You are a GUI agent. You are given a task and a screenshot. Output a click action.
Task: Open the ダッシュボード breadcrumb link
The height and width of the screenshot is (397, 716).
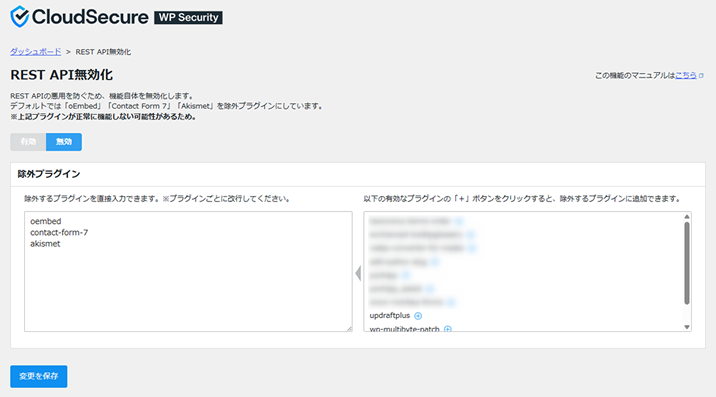[x=36, y=52]
